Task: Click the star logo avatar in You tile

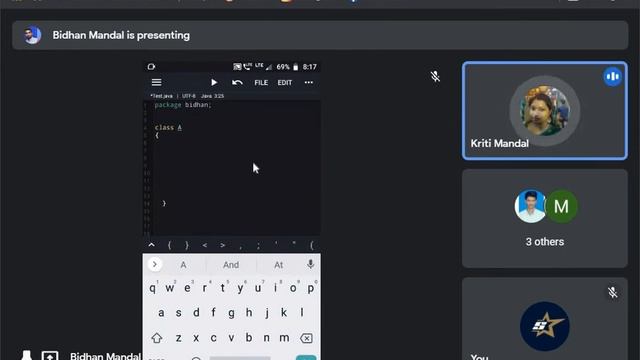Action: tap(545, 326)
